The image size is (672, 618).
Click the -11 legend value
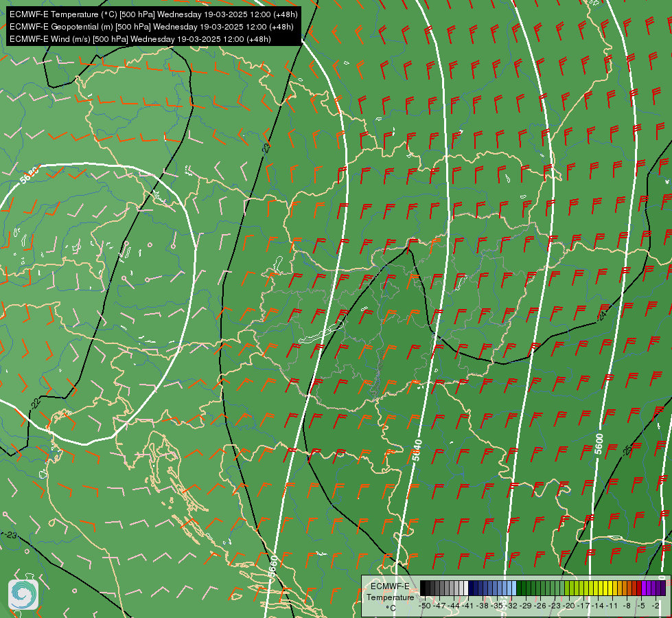pos(612,606)
